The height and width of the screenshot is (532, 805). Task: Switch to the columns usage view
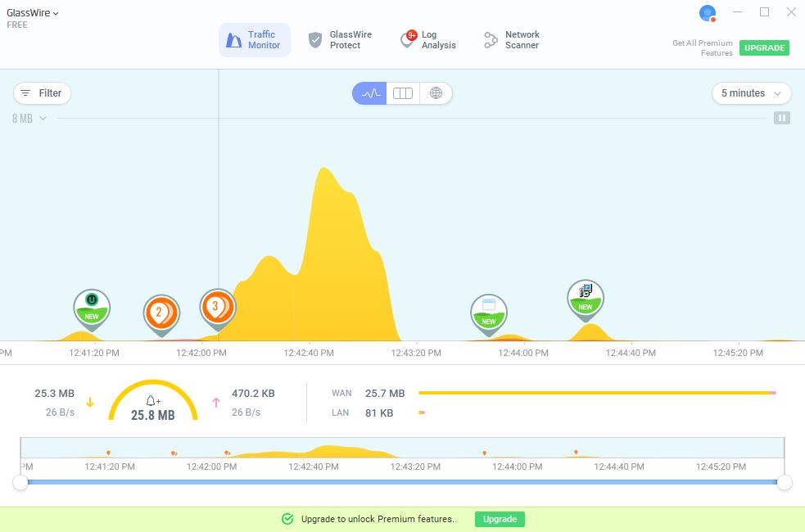tap(403, 93)
